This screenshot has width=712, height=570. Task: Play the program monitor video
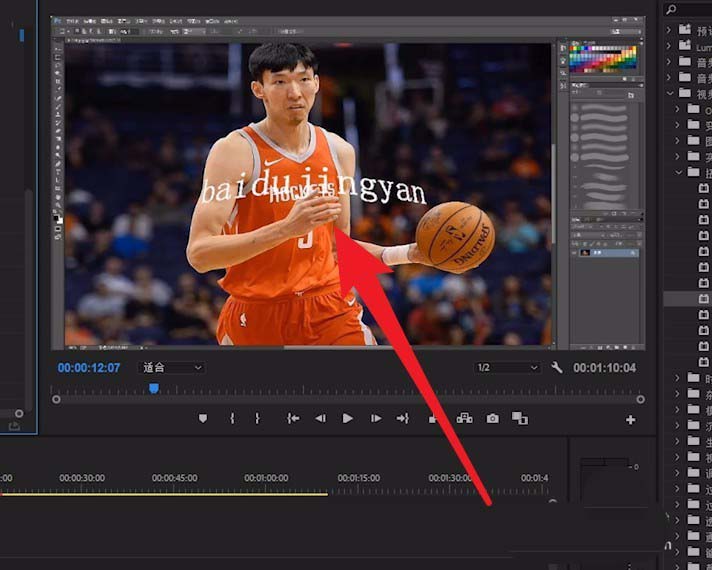348,418
